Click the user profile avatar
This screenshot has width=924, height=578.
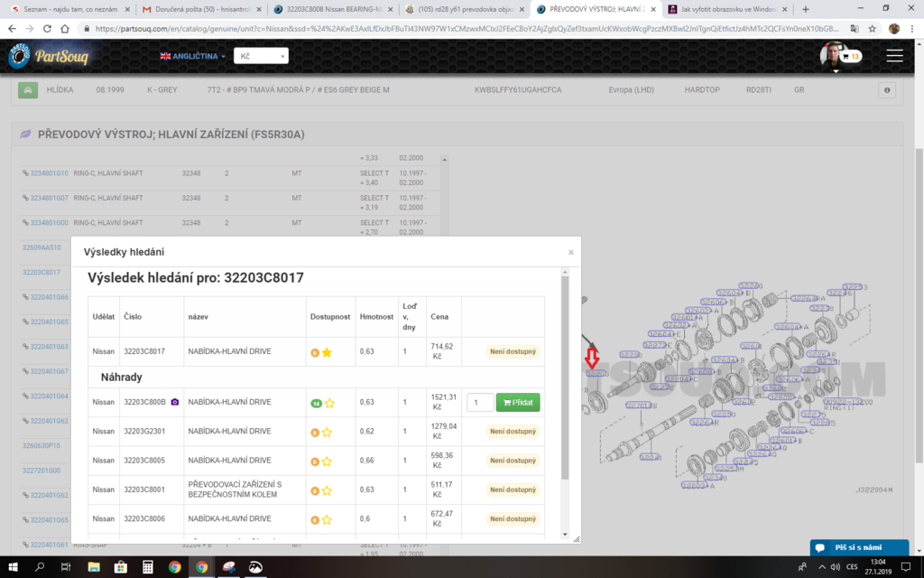coord(831,55)
